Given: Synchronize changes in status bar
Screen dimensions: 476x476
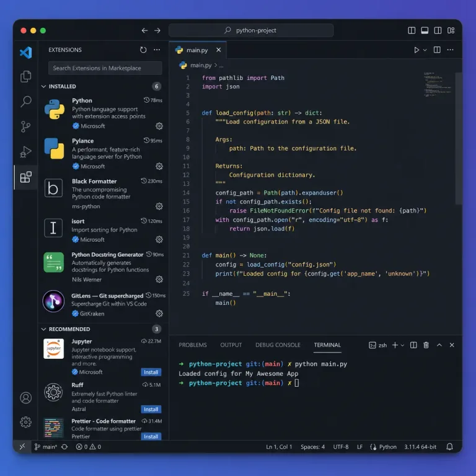Looking at the screenshot, I should (x=64, y=446).
